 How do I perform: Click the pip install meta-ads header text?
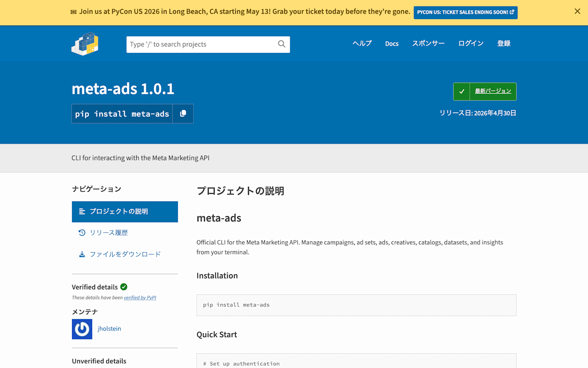[x=122, y=114]
